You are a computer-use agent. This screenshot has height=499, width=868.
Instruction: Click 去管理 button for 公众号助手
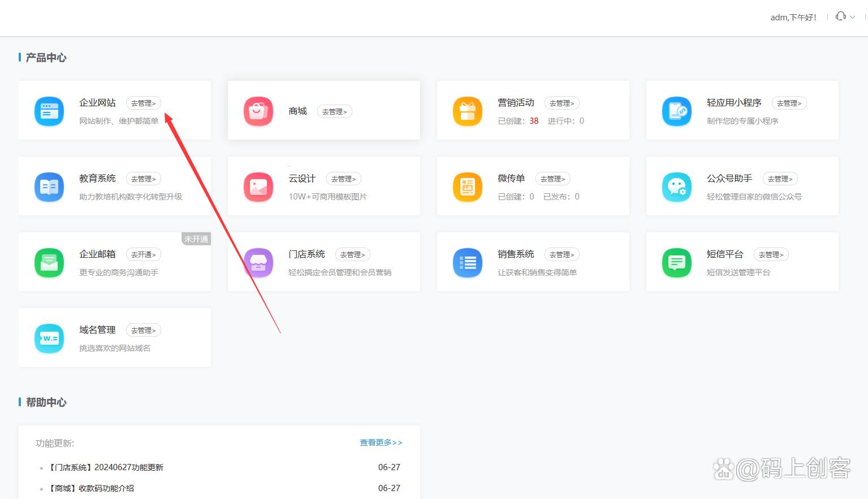click(780, 179)
